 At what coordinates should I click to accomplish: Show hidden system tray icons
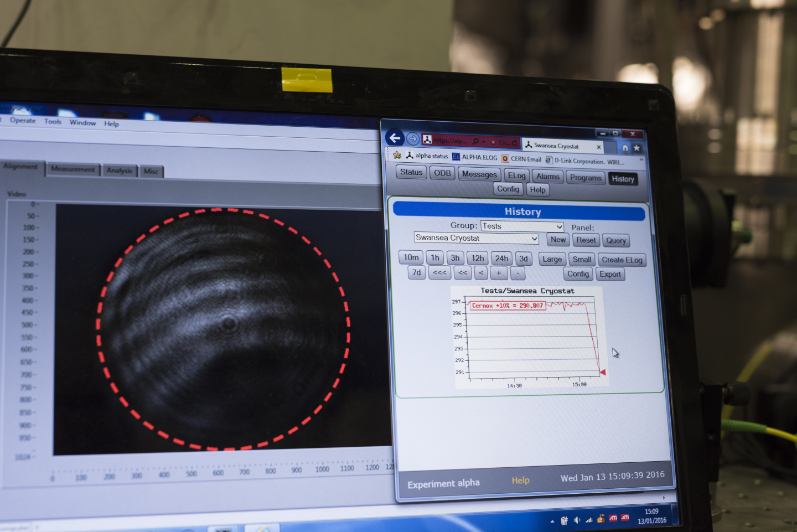pos(552,521)
